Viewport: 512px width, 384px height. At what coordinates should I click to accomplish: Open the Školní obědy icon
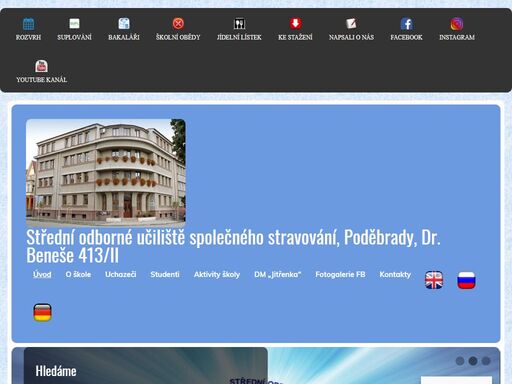[x=178, y=24]
